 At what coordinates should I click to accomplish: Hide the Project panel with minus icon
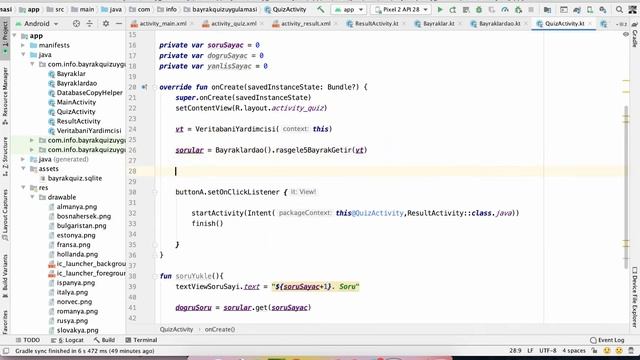coord(119,24)
